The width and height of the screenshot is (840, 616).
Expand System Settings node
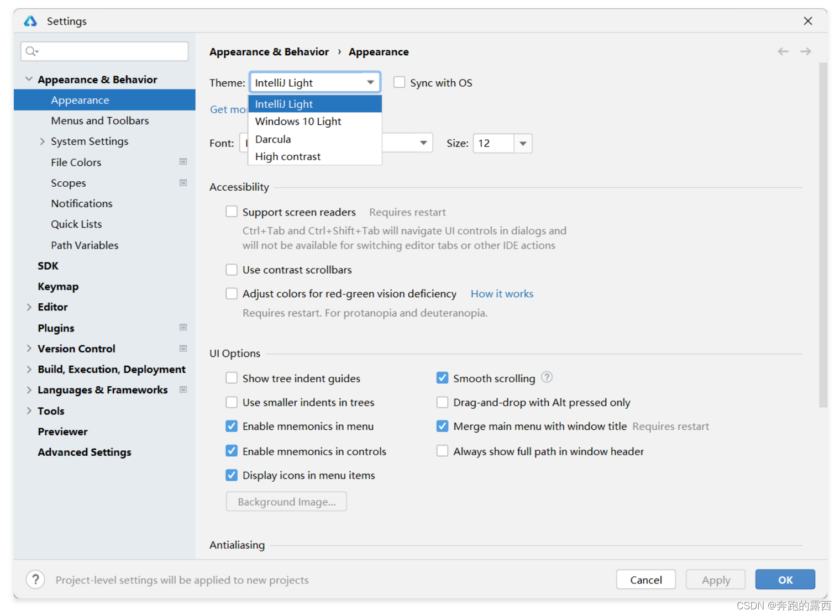tap(42, 141)
